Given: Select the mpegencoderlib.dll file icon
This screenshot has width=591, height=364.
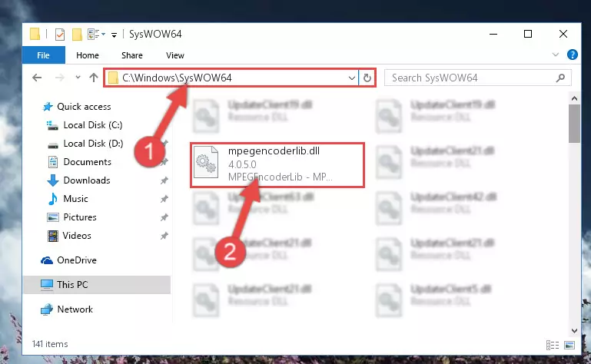Looking at the screenshot, I should pos(206,162).
